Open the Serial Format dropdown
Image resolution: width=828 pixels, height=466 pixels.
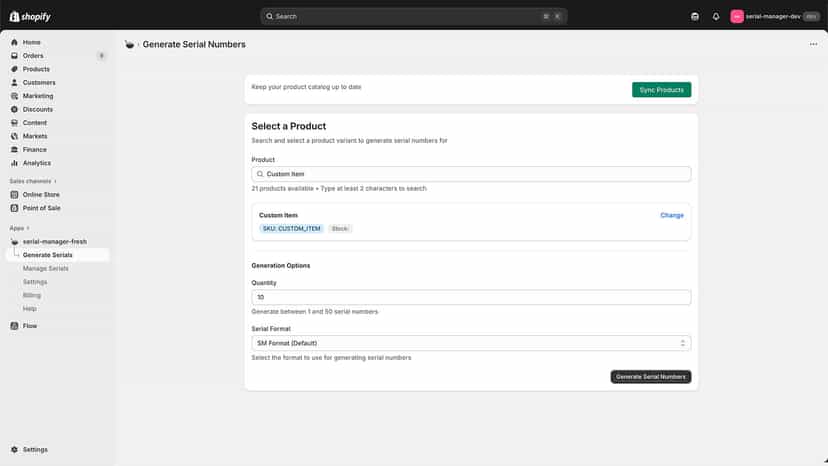pyautogui.click(x=471, y=343)
